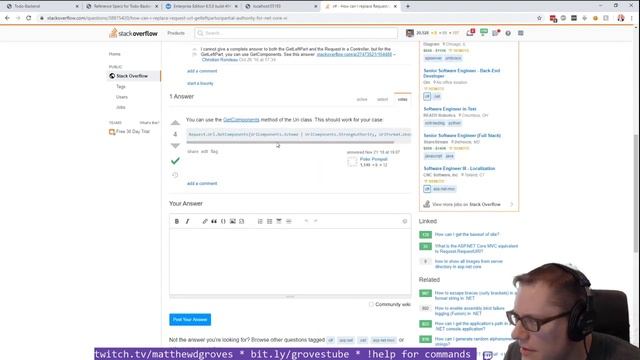
Task: Switch to the Todo Backend browser tab
Action: pyautogui.click(x=41, y=6)
